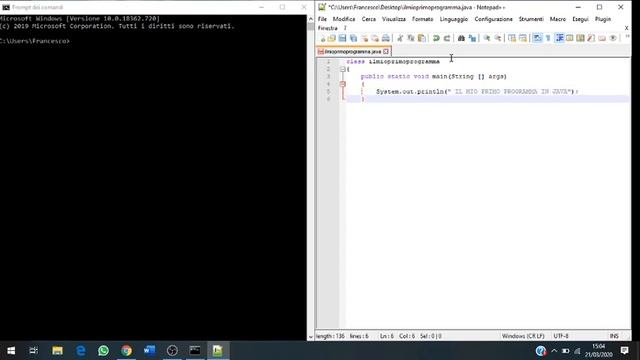Click the Folder as Workspace toolbar icon
Screen dimensions: 640x360
[602, 38]
